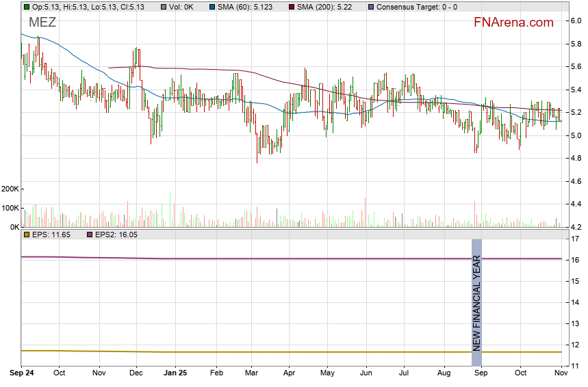
Task: Select the Jun label on the time axis
Action: coord(366,374)
